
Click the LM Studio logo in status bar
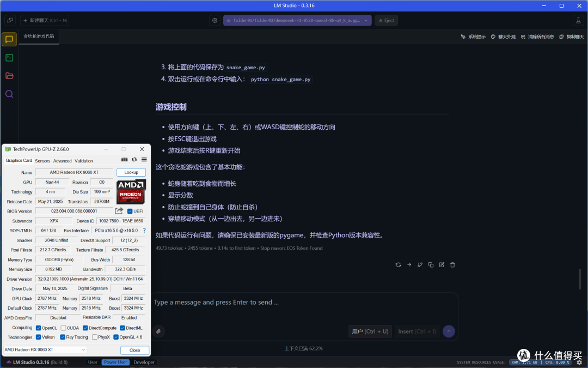[9, 363]
